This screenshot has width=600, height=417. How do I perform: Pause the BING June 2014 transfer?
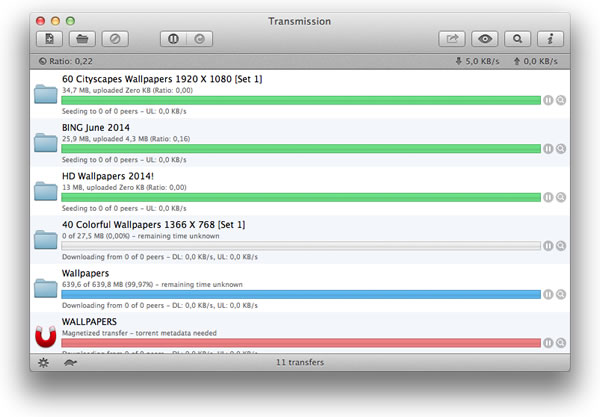[x=548, y=149]
